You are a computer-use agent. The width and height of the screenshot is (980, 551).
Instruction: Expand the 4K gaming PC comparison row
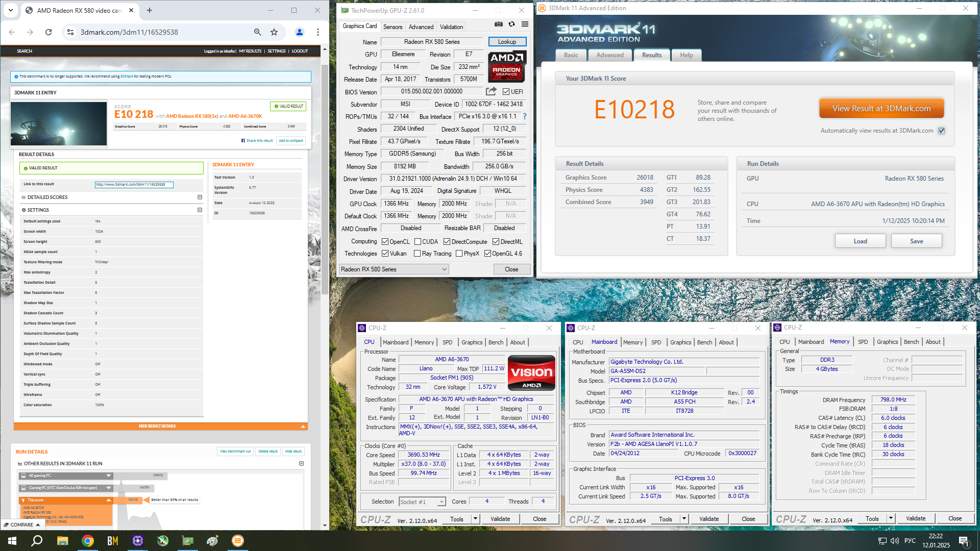click(x=109, y=475)
